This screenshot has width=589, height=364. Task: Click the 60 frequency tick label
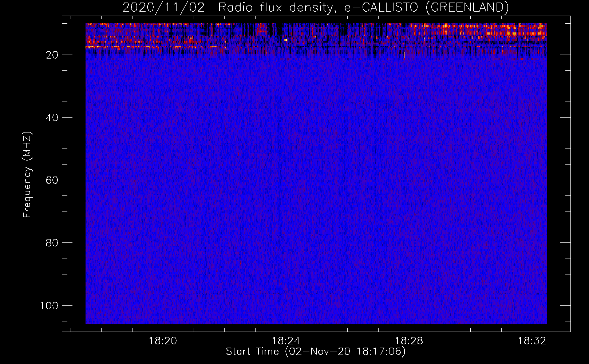52,180
